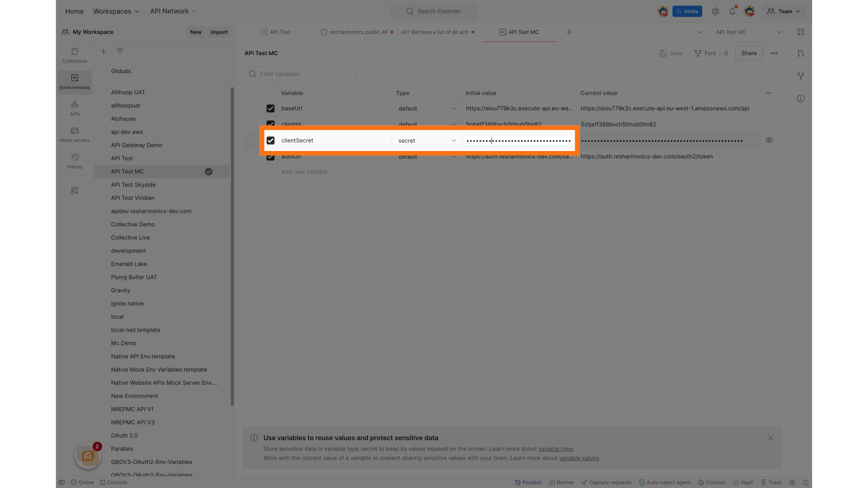The height and width of the screenshot is (488, 868).
Task: Open the forks icon in right sidebar
Action: 801,76
